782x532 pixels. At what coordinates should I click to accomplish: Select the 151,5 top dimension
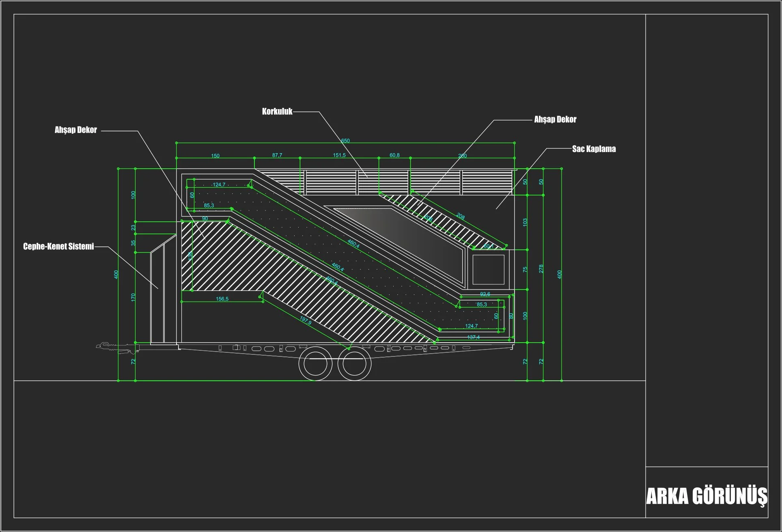[339, 155]
